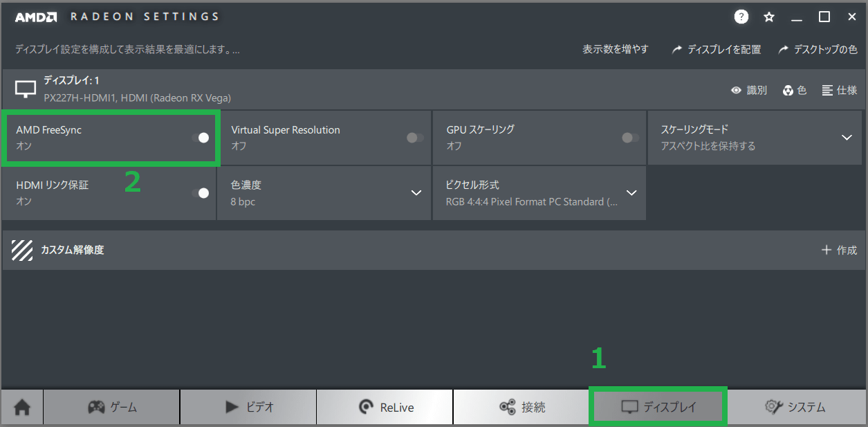868x427 pixels.
Task: Click the display monitor icon for ディスプレイ 1
Action: pyautogui.click(x=26, y=89)
